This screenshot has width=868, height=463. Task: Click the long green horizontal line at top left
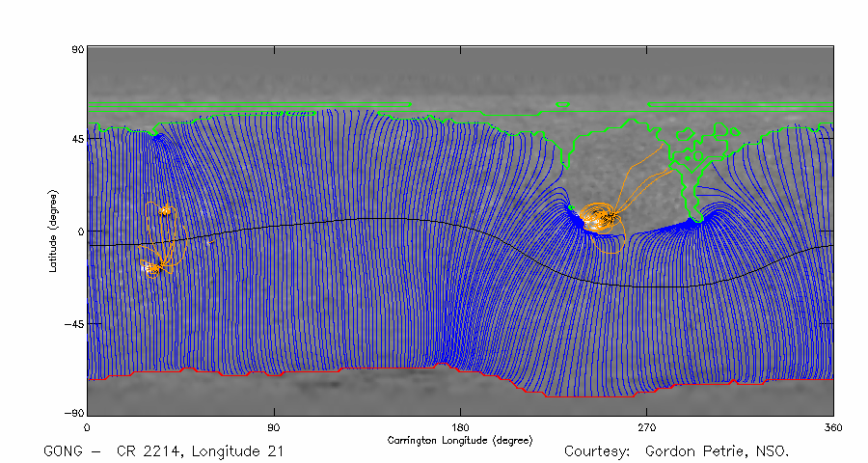tap(249, 104)
